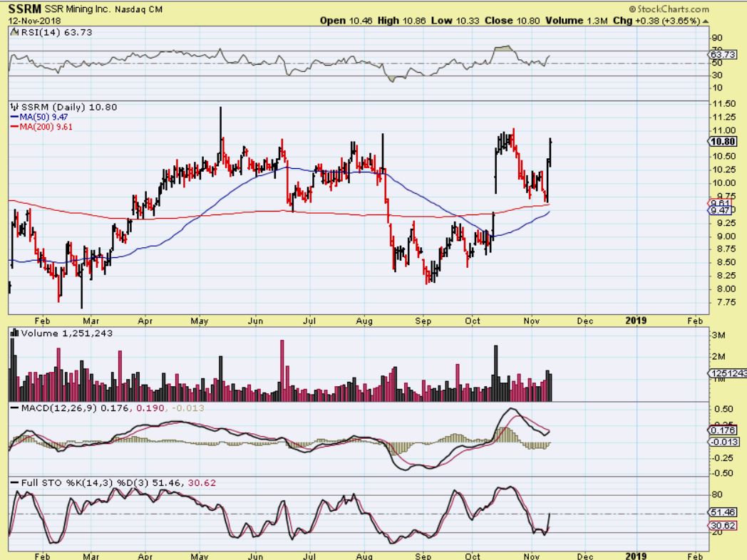Click the mid-May price spike candle

coord(220,135)
